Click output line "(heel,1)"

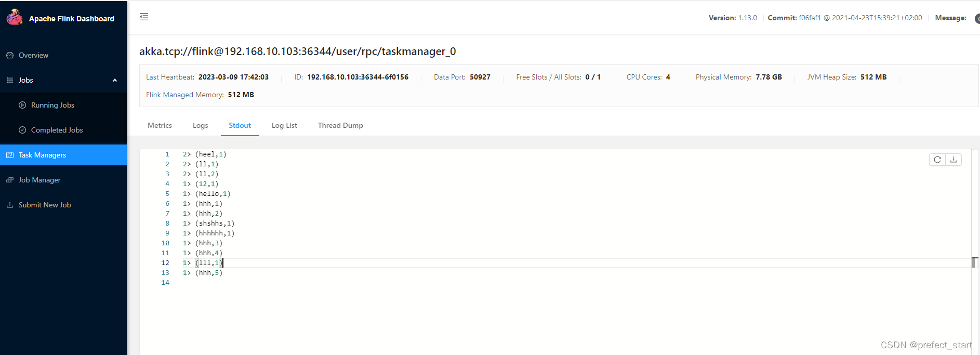coord(210,154)
